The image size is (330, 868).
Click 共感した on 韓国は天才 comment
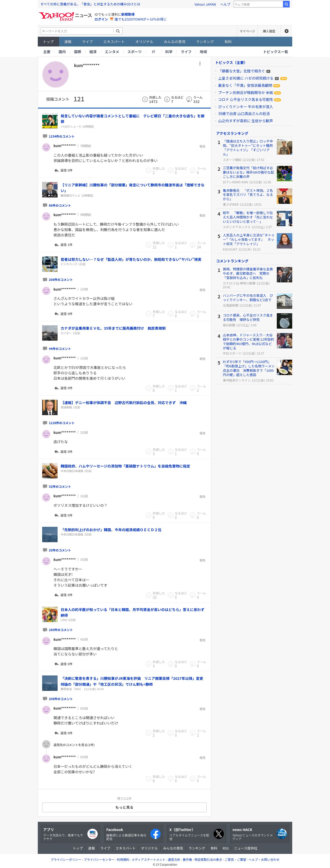tap(149, 595)
